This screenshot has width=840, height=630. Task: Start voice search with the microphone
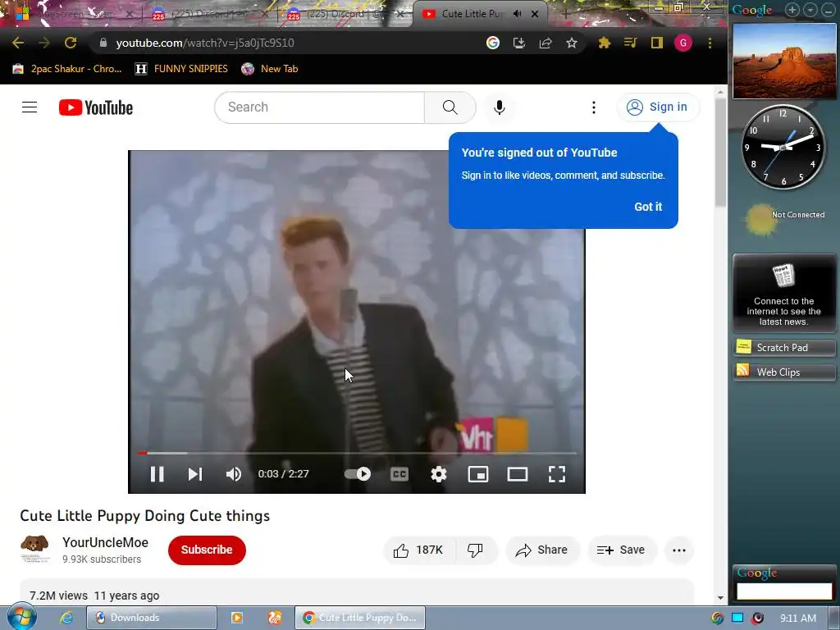coord(500,107)
